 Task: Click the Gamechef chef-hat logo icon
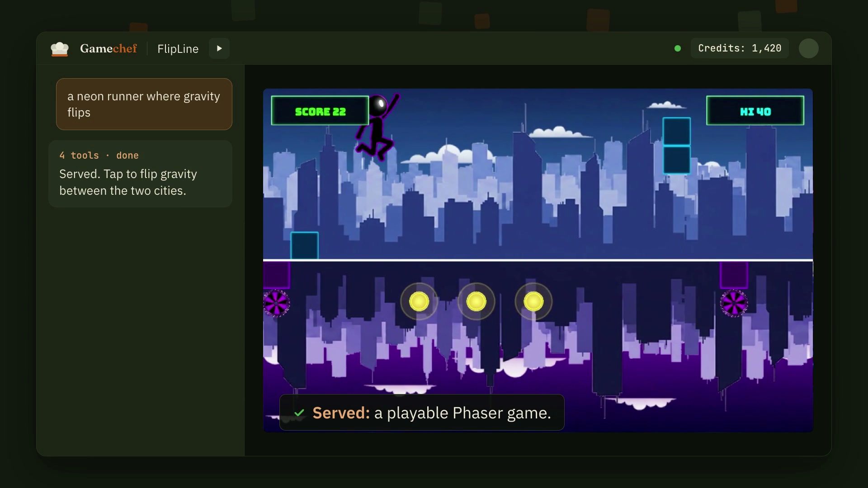click(x=60, y=49)
